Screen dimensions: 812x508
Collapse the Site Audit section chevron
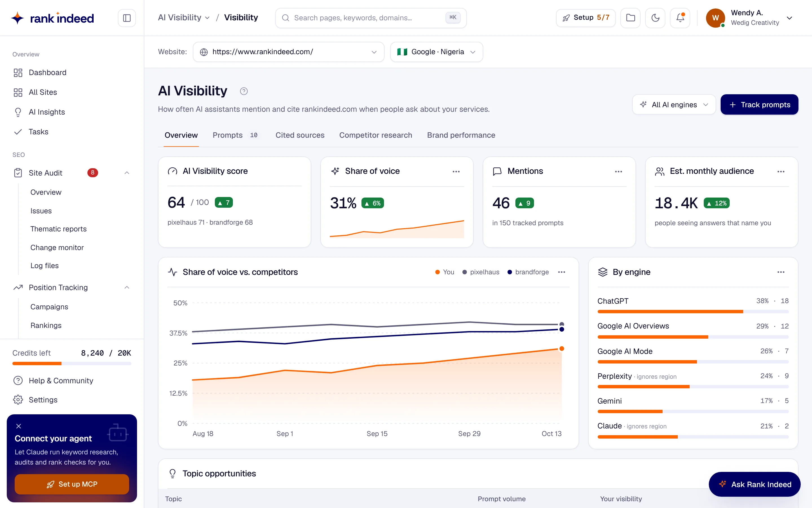127,173
